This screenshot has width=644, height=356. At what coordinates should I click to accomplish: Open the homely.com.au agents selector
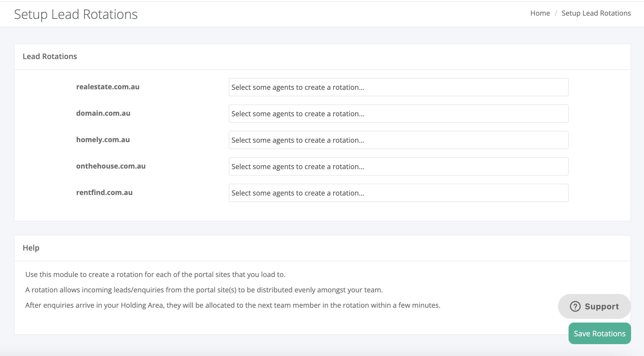(x=398, y=140)
